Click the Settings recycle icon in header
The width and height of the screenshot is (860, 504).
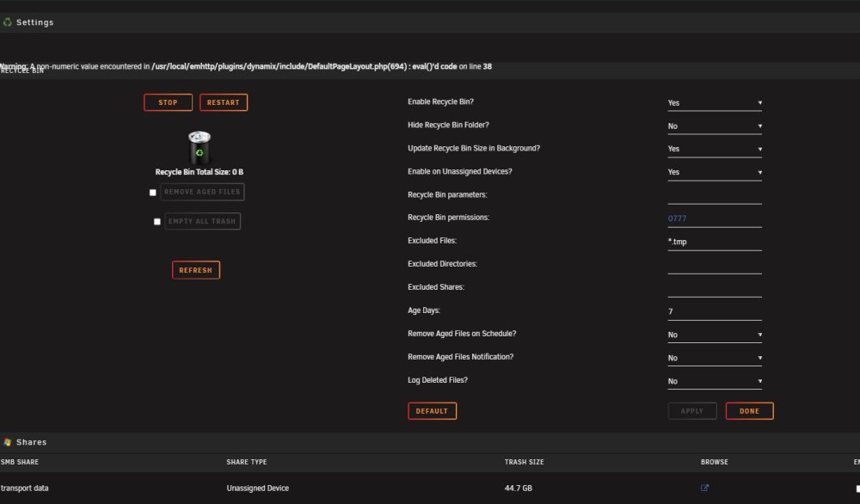[x=7, y=22]
